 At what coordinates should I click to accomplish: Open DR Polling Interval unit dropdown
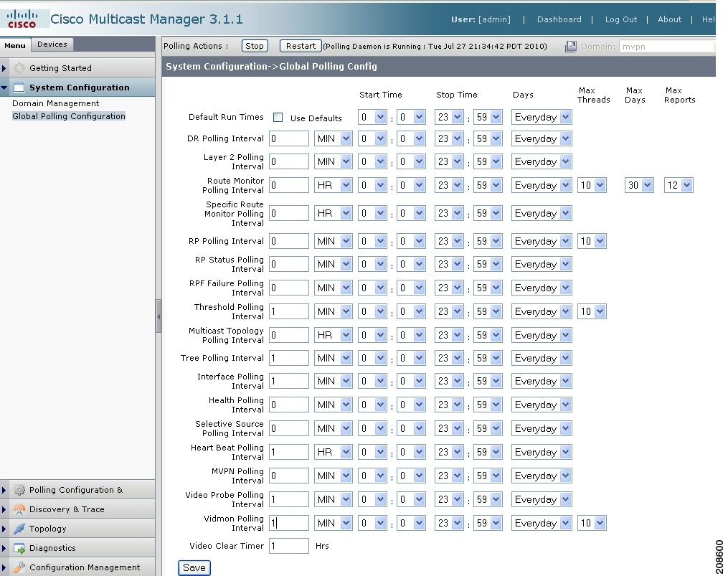(333, 138)
